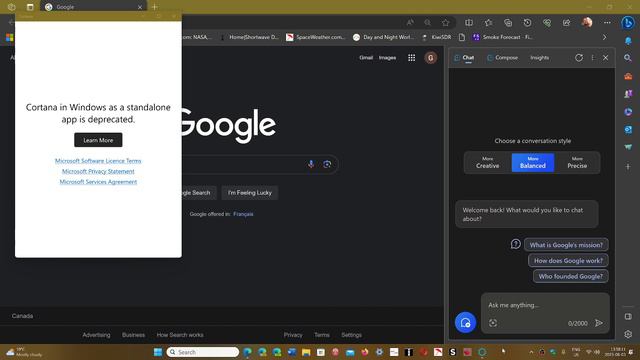Open Google Lens image search

327,164
